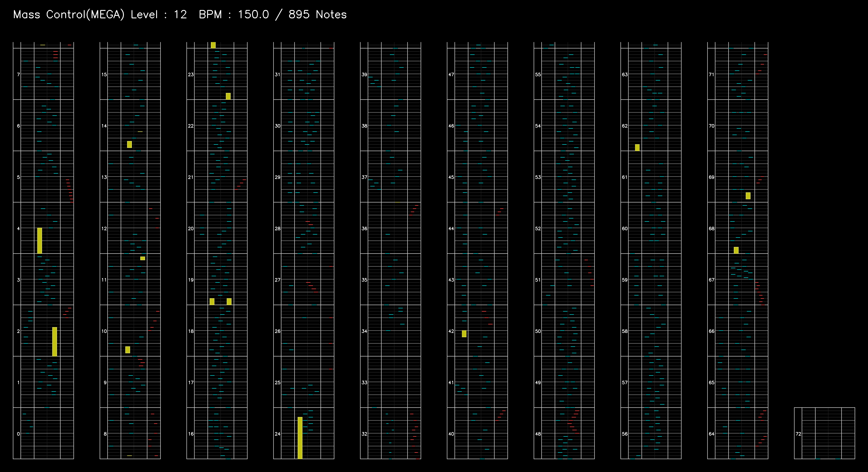Select the tall yellow hold note in measure 24
Viewport: 868px width, 472px height.
coord(300,438)
